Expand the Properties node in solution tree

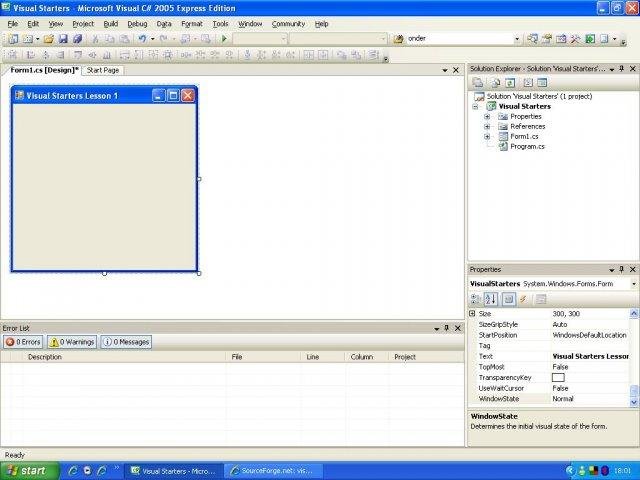[x=487, y=116]
